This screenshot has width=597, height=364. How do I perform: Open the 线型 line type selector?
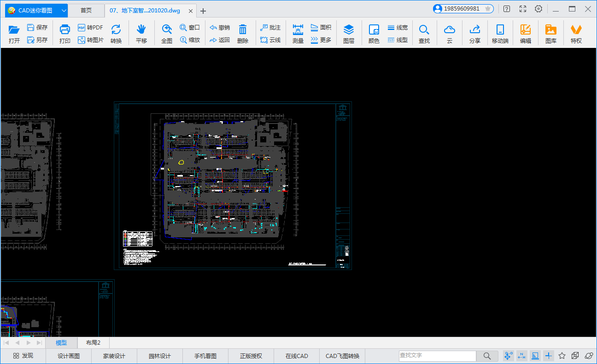(398, 40)
